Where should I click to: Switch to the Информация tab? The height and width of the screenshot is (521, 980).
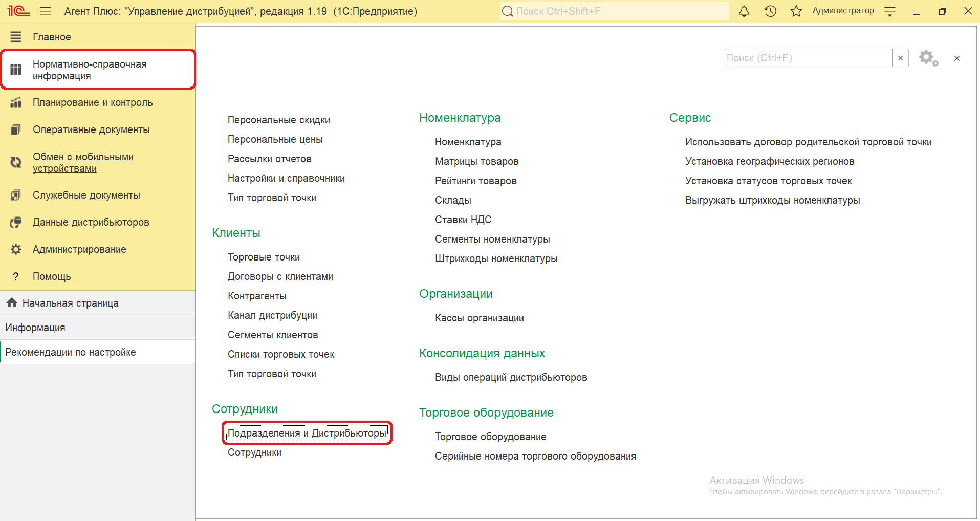35,328
